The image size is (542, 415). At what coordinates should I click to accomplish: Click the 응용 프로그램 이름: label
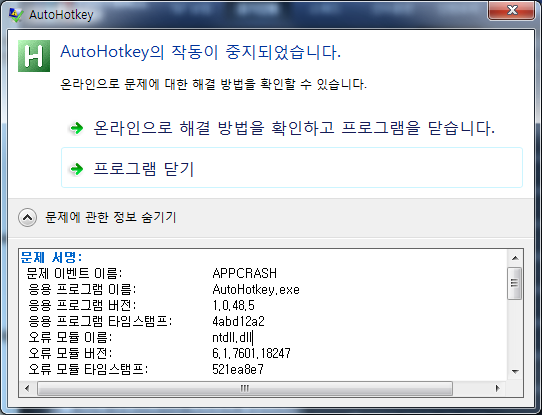click(x=82, y=289)
